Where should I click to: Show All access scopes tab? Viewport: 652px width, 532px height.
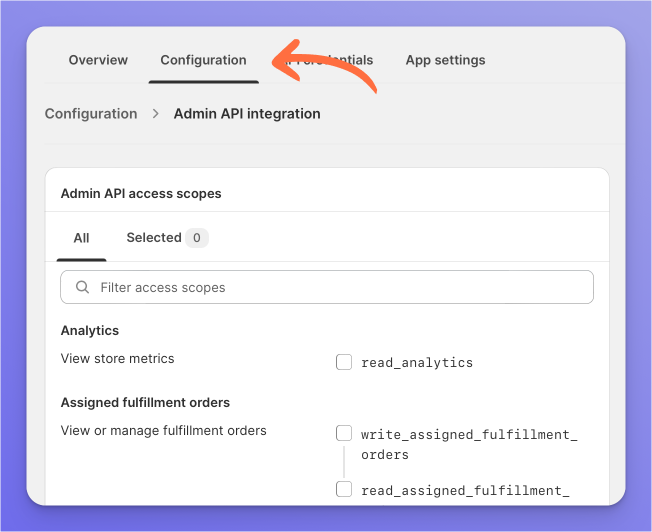pyautogui.click(x=81, y=238)
